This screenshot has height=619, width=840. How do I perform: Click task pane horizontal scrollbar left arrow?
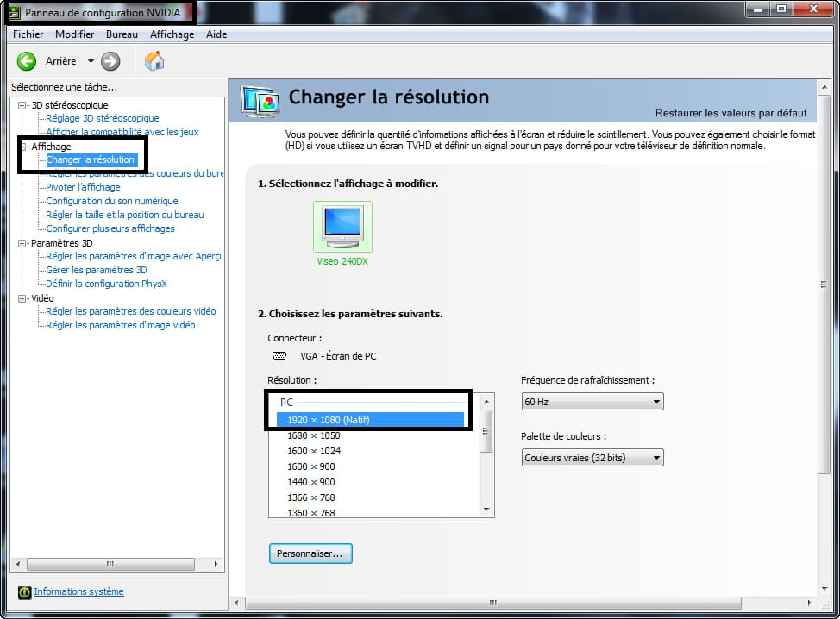pyautogui.click(x=18, y=564)
